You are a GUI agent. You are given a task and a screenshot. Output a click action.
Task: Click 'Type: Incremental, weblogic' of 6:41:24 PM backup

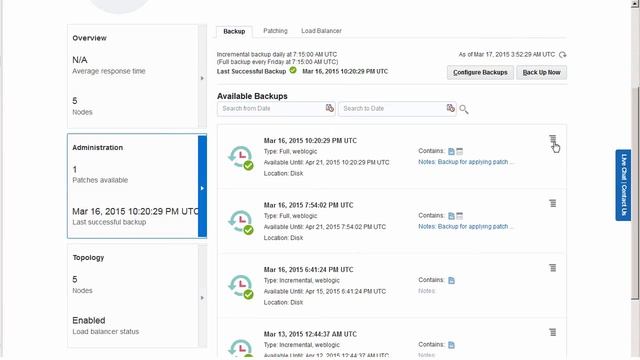302,280
